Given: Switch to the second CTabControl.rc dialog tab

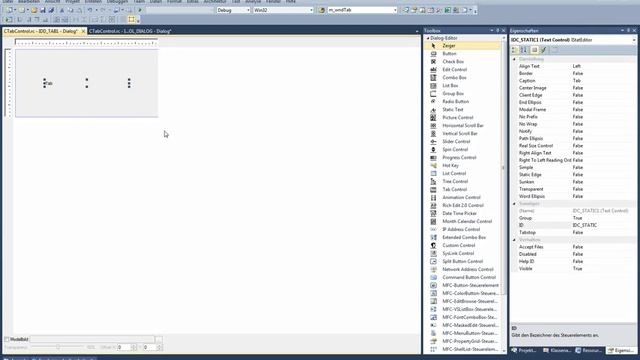Looking at the screenshot, I should pos(130,31).
